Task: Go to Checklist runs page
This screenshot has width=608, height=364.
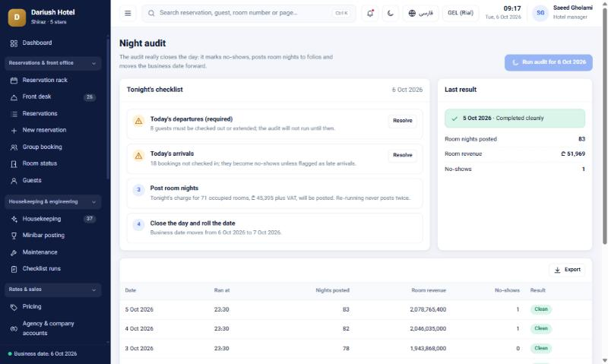Action: tap(52, 269)
